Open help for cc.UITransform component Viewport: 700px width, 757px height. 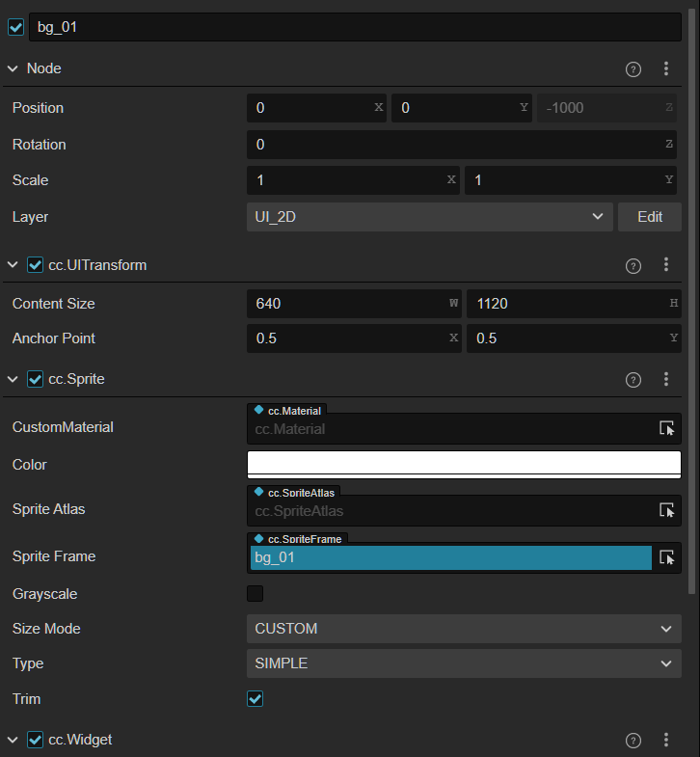click(x=633, y=265)
